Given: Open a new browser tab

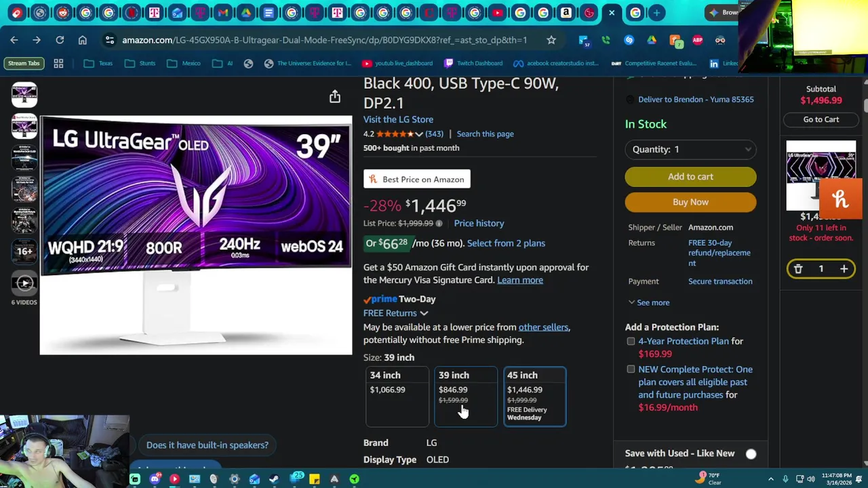Looking at the screenshot, I should pos(656,12).
